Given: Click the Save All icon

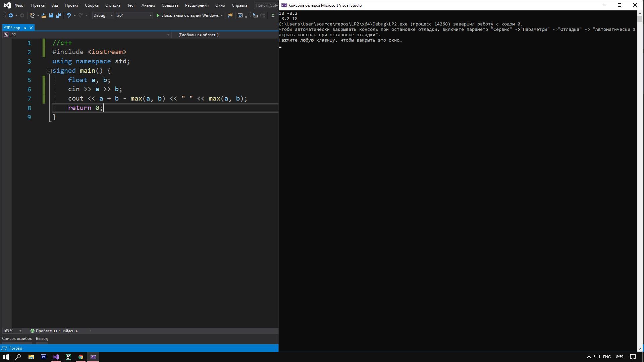Looking at the screenshot, I should (59, 15).
